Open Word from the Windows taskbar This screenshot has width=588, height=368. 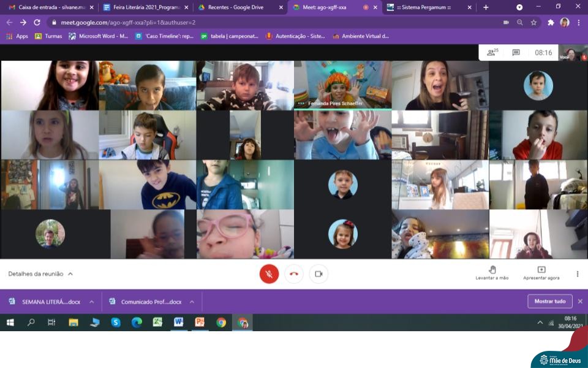(x=178, y=322)
